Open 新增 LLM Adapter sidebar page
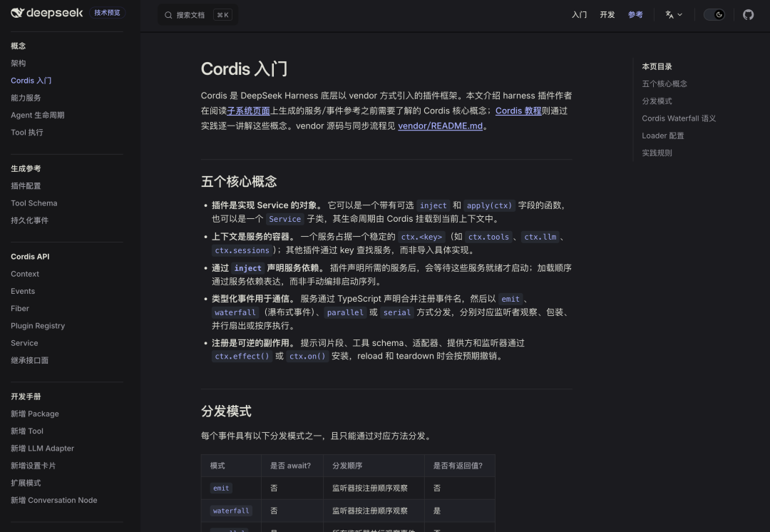The height and width of the screenshot is (532, 770). pyautogui.click(x=42, y=448)
